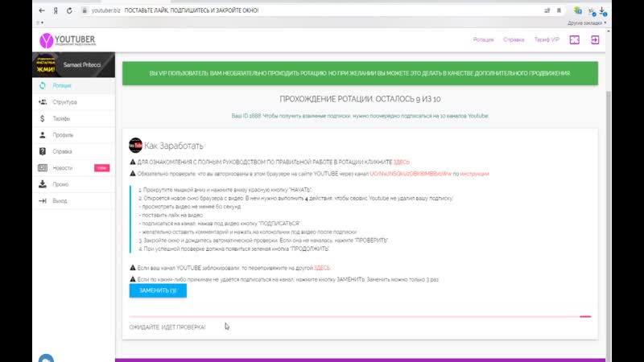Viewport: 644px width, 362px height.
Task: Open Тариф VIP in top navigation
Action: pos(546,39)
